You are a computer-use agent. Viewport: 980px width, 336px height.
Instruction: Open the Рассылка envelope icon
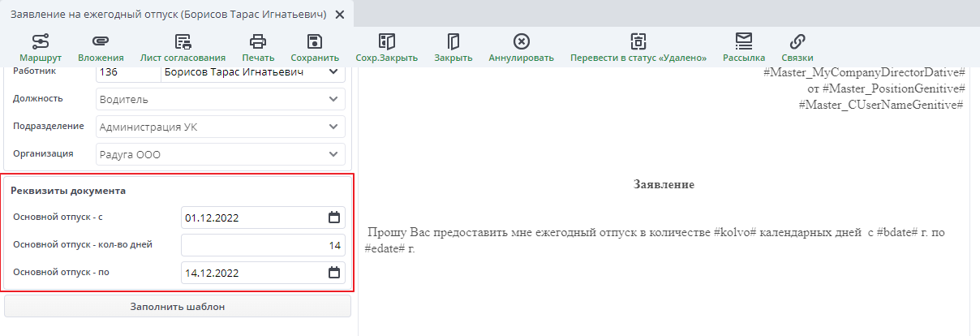pos(744,41)
